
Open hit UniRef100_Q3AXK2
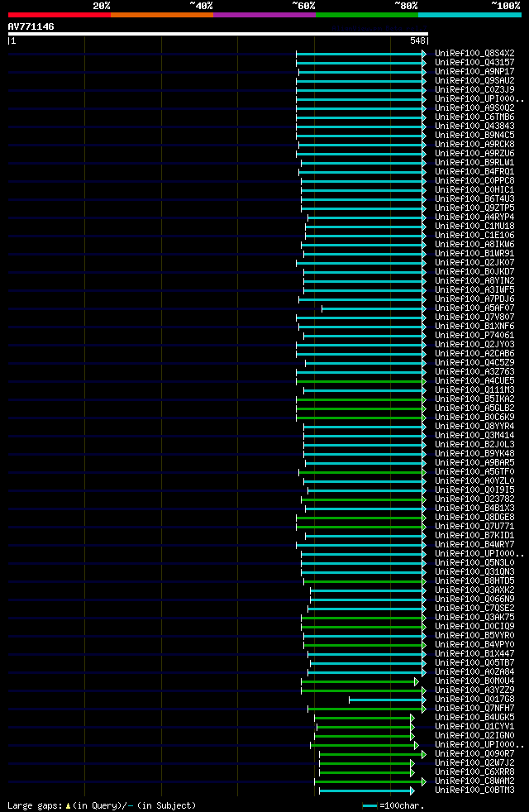click(x=474, y=590)
